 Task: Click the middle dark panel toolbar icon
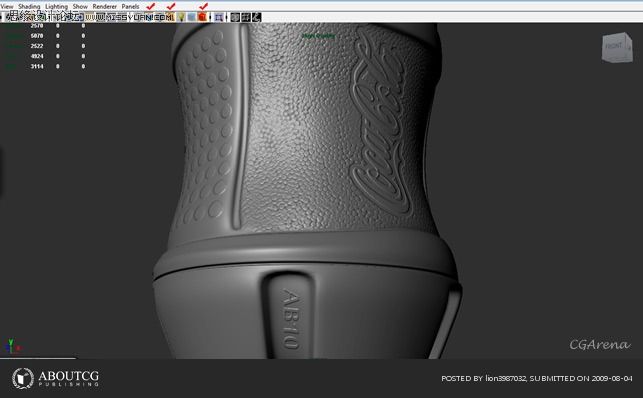[246, 17]
